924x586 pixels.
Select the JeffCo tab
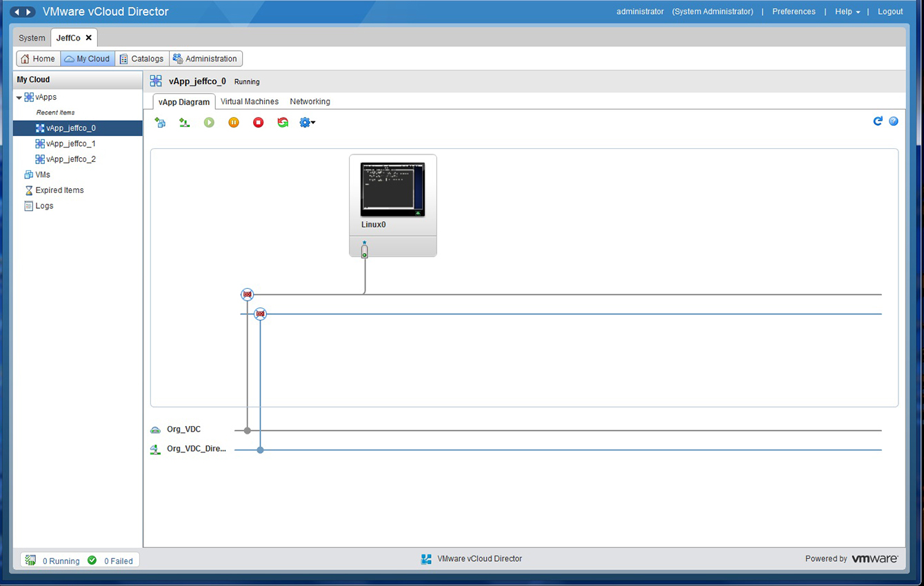coord(68,38)
